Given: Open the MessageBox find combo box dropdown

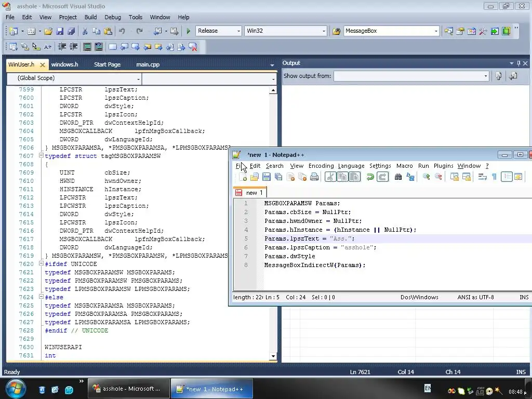Looking at the screenshot, I should (x=436, y=31).
